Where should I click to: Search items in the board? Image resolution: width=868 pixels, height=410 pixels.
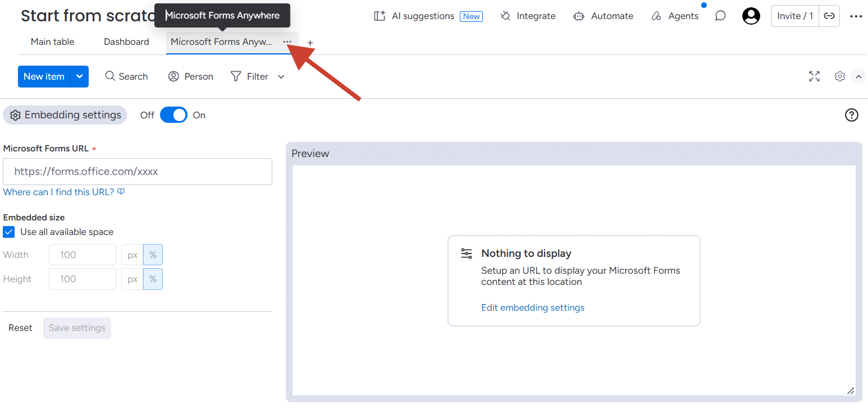click(x=126, y=76)
